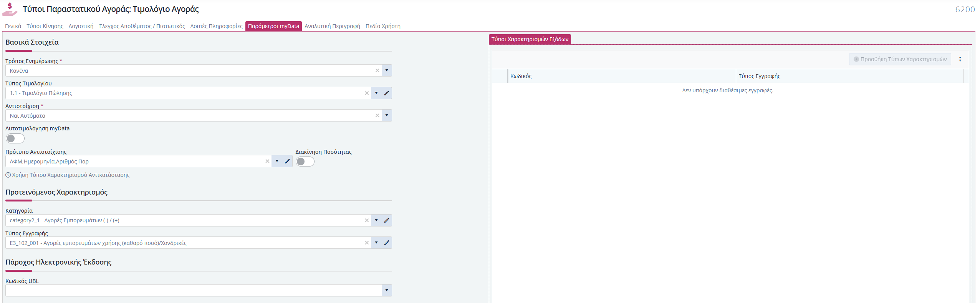Click pencil edit icon for Τύπος Τιμολογίου

point(386,93)
